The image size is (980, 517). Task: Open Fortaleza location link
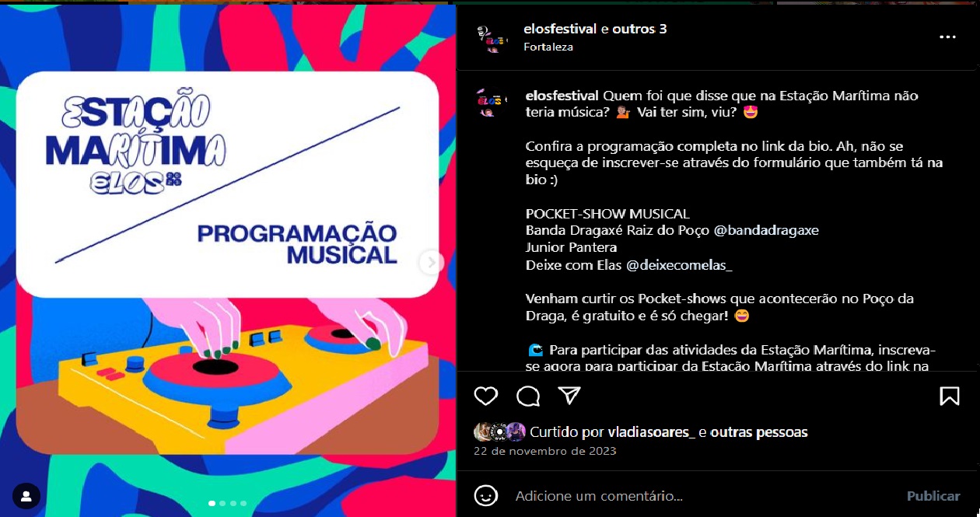548,47
